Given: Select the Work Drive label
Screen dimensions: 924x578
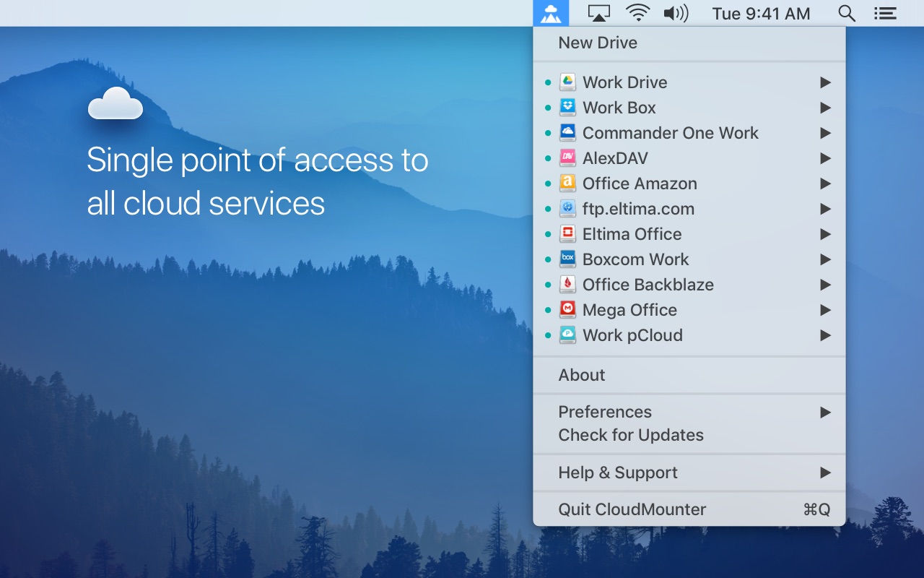Looking at the screenshot, I should 625,82.
